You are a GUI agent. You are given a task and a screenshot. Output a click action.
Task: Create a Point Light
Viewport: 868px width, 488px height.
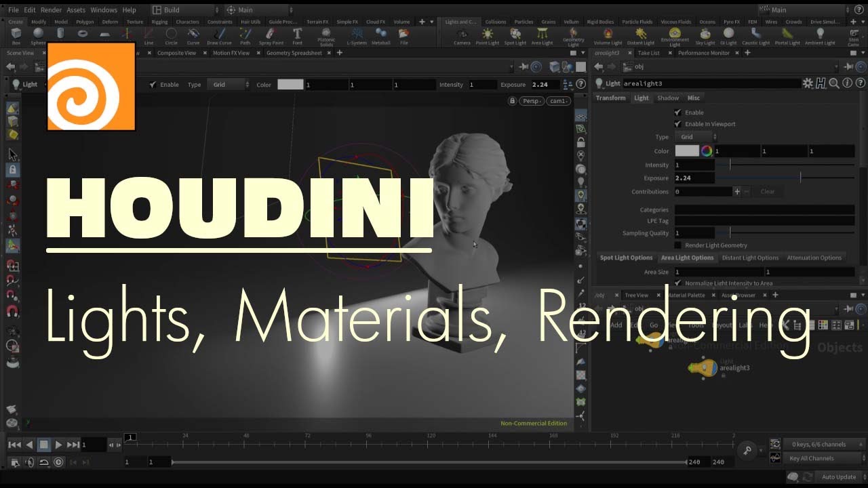point(487,36)
